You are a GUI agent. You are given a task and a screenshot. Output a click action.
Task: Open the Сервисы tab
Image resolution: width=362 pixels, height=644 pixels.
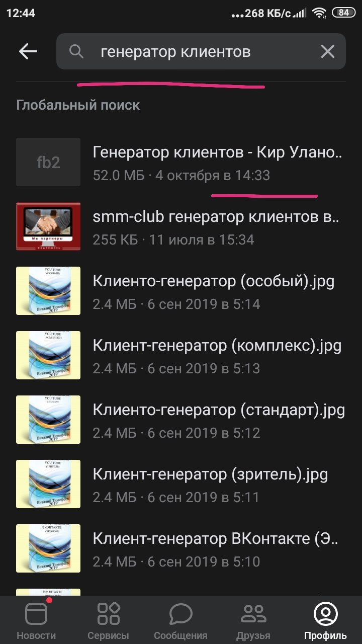click(109, 620)
